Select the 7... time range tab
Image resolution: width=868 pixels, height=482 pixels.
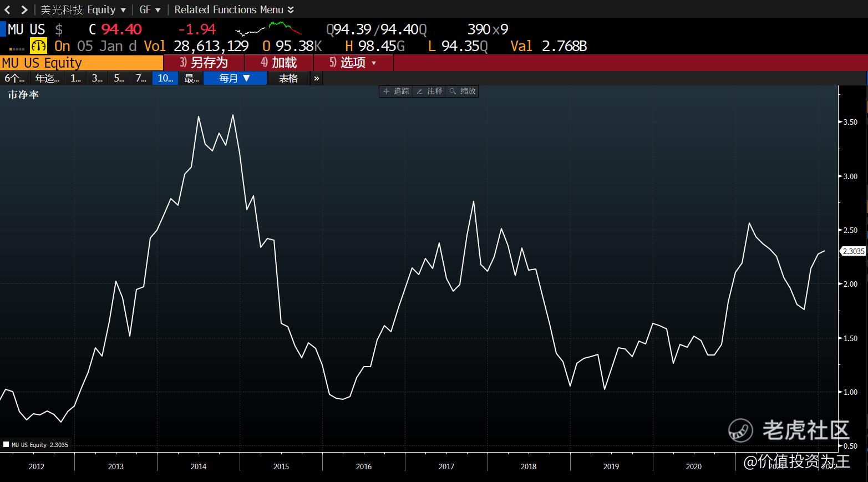[141, 78]
